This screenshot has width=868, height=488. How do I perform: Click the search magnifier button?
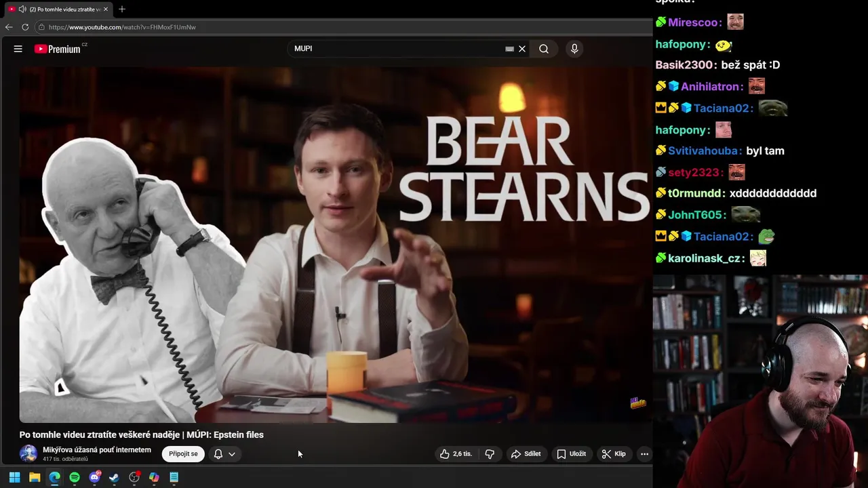544,49
